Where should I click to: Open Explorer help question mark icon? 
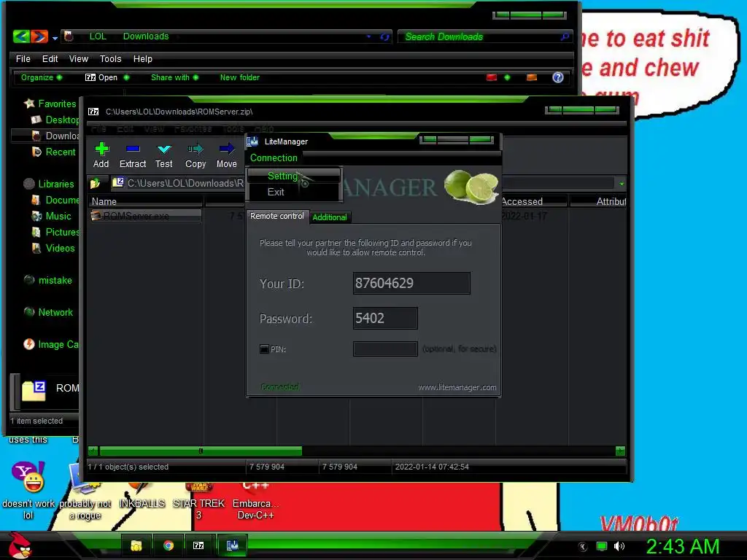point(558,77)
